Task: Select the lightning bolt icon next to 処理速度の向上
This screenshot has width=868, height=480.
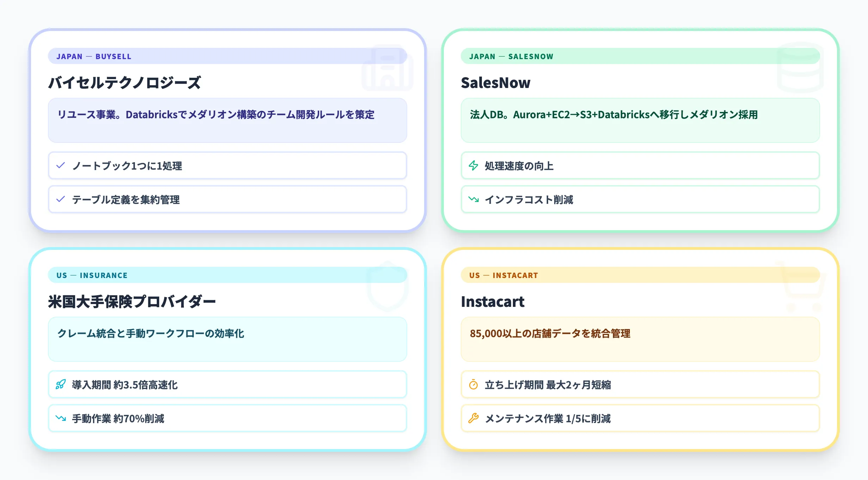Action: click(x=474, y=166)
